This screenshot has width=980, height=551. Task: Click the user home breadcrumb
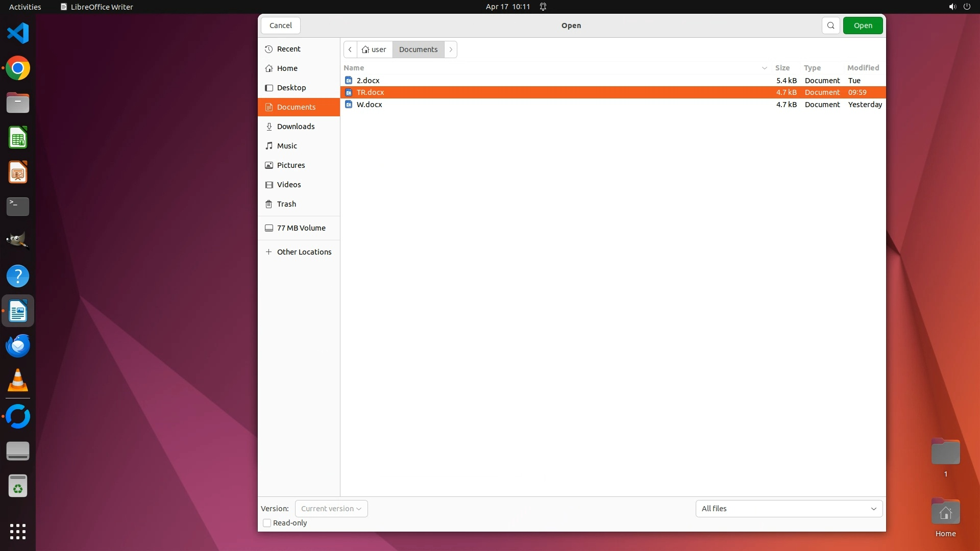tap(374, 49)
